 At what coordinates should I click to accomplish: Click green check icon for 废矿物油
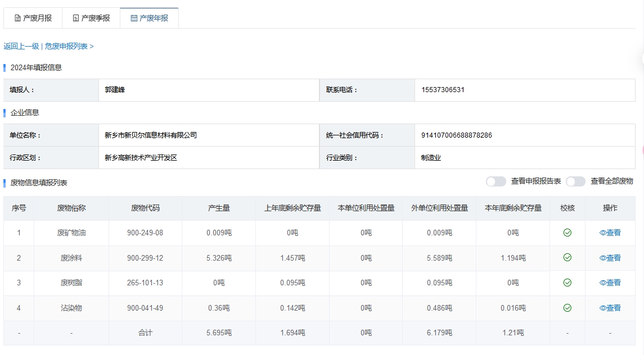tap(567, 233)
